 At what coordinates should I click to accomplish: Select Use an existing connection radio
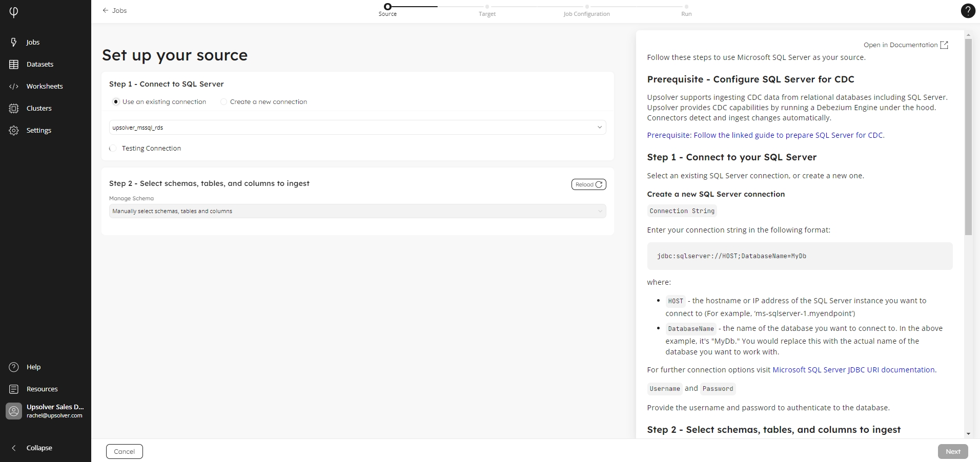coord(116,102)
